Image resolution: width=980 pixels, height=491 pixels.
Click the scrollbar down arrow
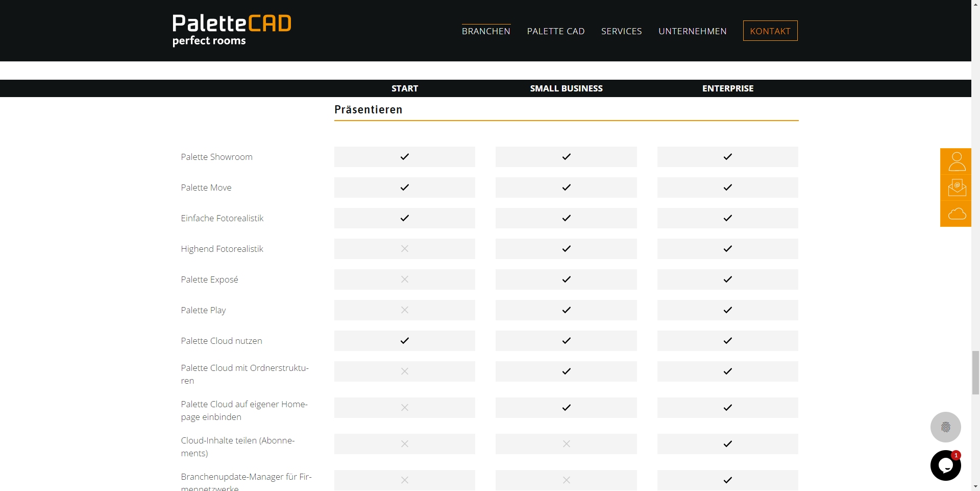coord(975,486)
